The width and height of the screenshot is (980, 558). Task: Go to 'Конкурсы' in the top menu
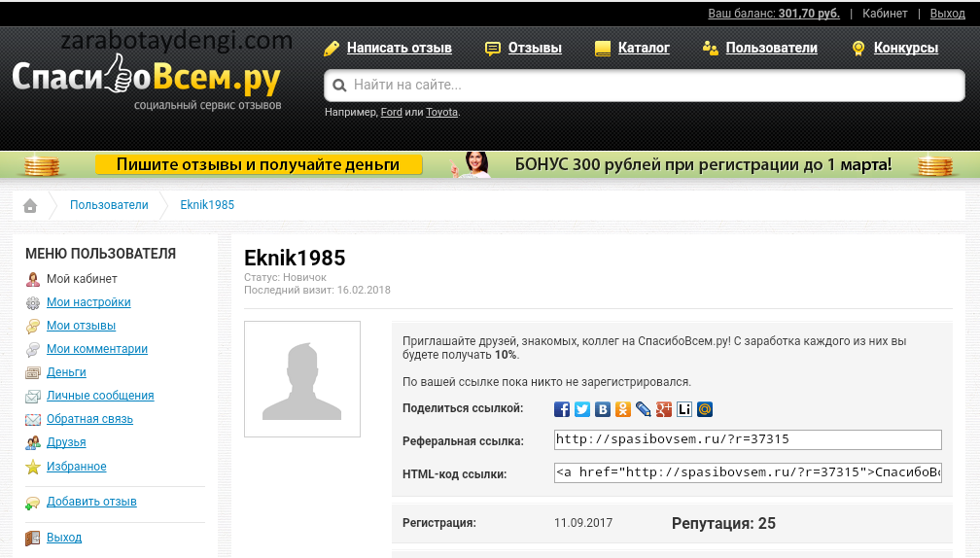tap(905, 48)
